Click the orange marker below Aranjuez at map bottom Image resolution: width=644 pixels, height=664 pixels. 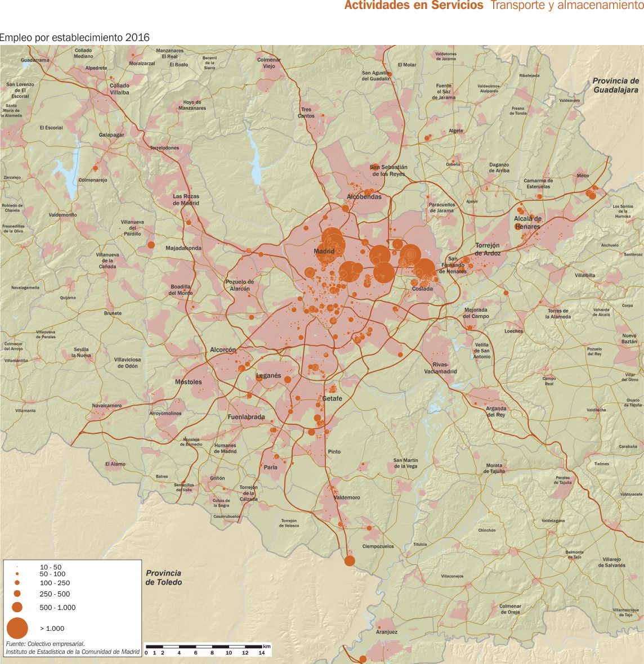(x=363, y=659)
